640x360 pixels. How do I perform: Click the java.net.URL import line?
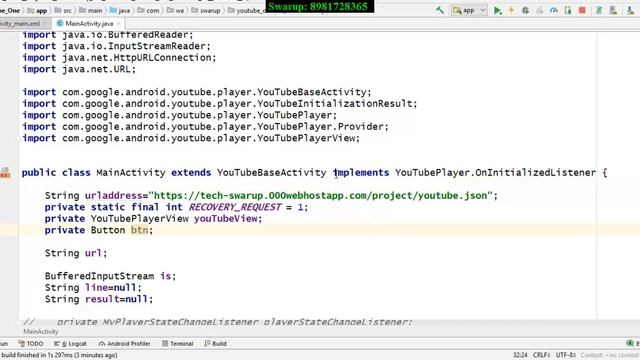(79, 69)
